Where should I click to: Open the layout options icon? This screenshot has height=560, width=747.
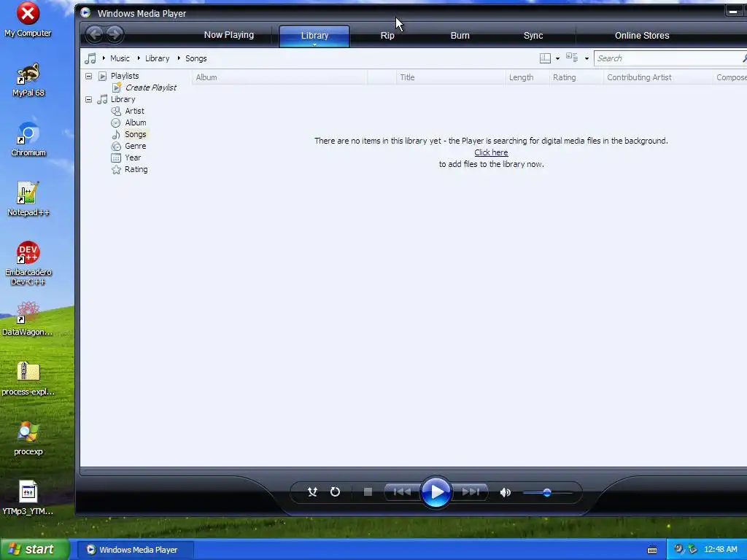(x=545, y=58)
